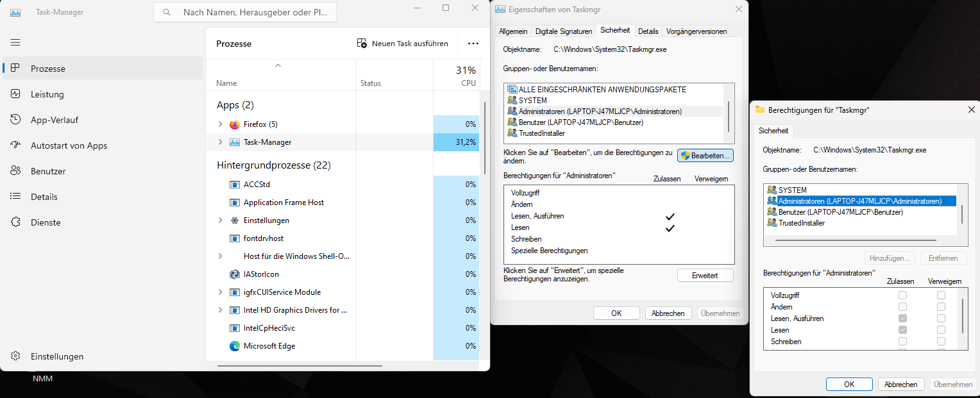Image resolution: width=980 pixels, height=398 pixels.
Task: Expand the Firefox (5) process group
Action: [220, 124]
